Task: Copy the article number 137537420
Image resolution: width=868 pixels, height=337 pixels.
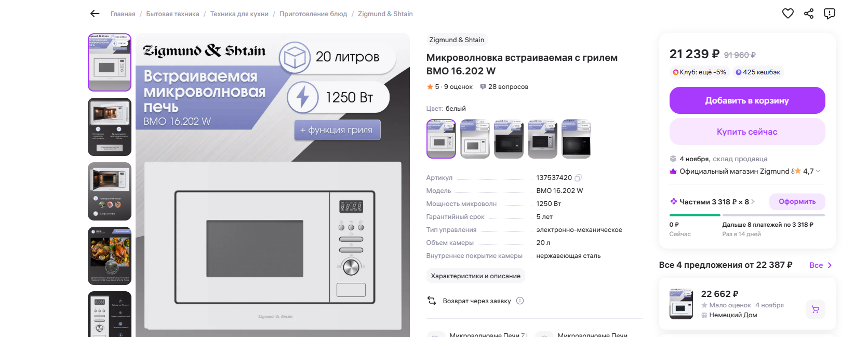Action: click(578, 178)
